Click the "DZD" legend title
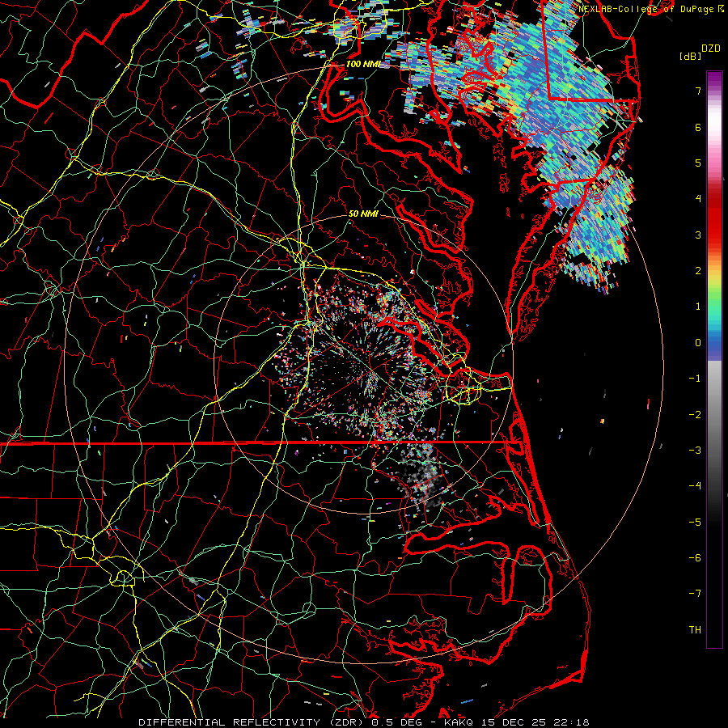This screenshot has height=728, width=728. (x=711, y=49)
